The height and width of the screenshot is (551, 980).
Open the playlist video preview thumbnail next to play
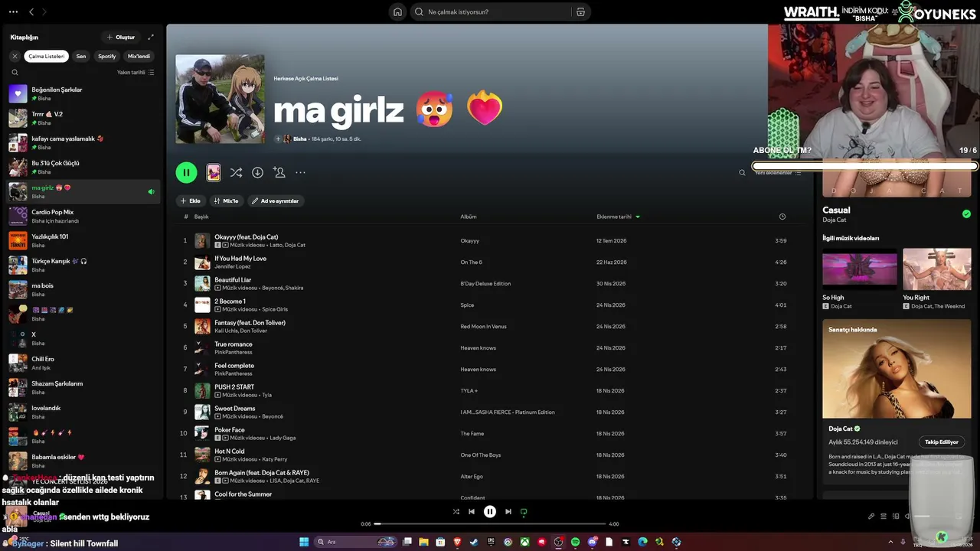tap(214, 173)
